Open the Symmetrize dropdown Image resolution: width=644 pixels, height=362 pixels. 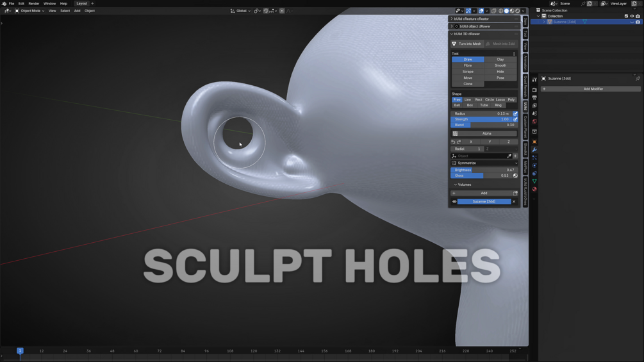484,163
